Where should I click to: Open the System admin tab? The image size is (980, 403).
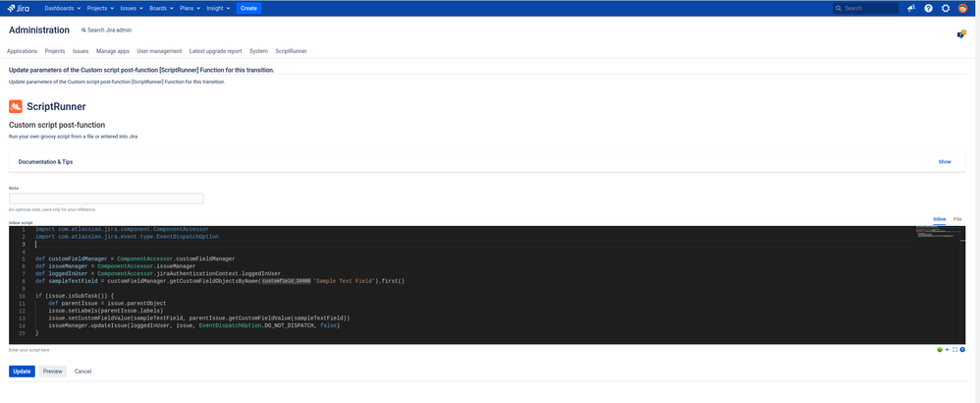click(x=259, y=51)
